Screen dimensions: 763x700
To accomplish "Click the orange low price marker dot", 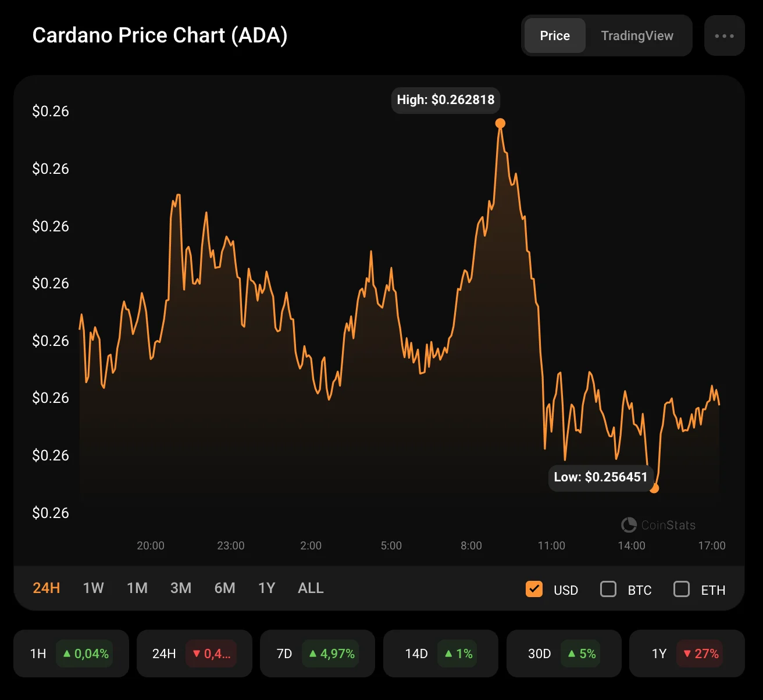I will coord(654,488).
